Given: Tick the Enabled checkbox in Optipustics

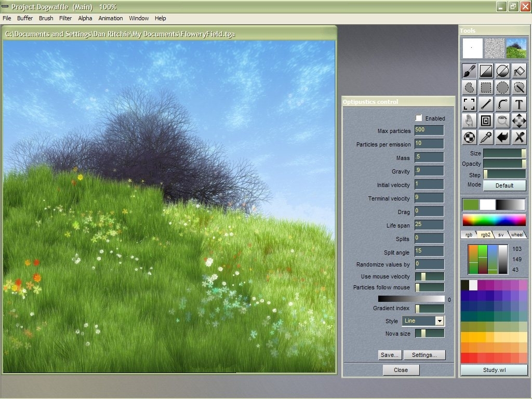Looking at the screenshot, I should click(419, 118).
